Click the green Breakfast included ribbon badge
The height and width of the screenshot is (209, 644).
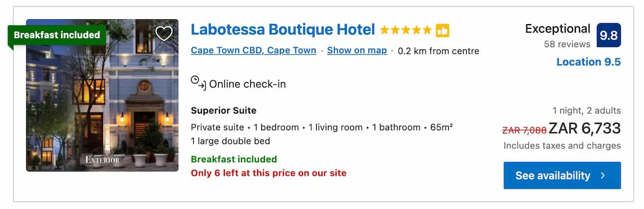57,35
